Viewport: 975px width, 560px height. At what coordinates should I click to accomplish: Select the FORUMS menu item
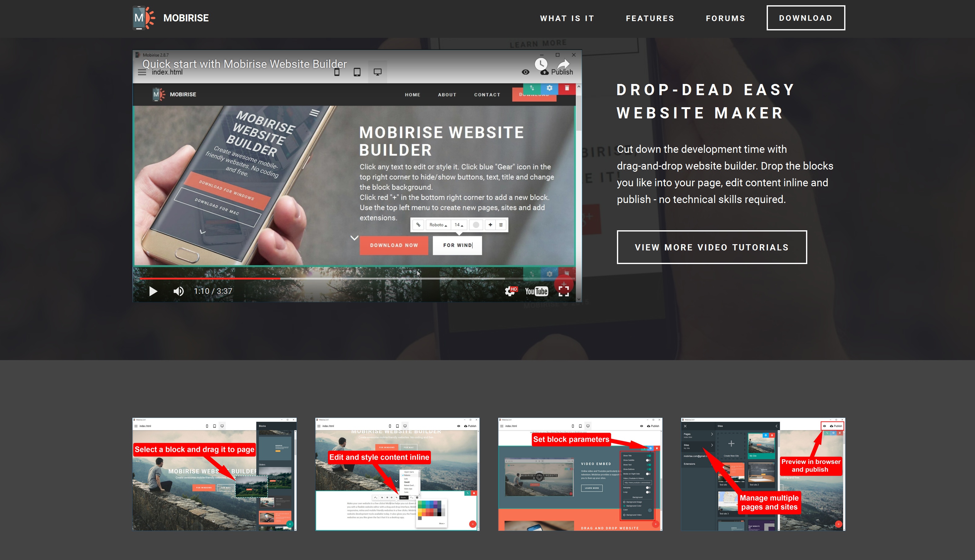point(725,18)
